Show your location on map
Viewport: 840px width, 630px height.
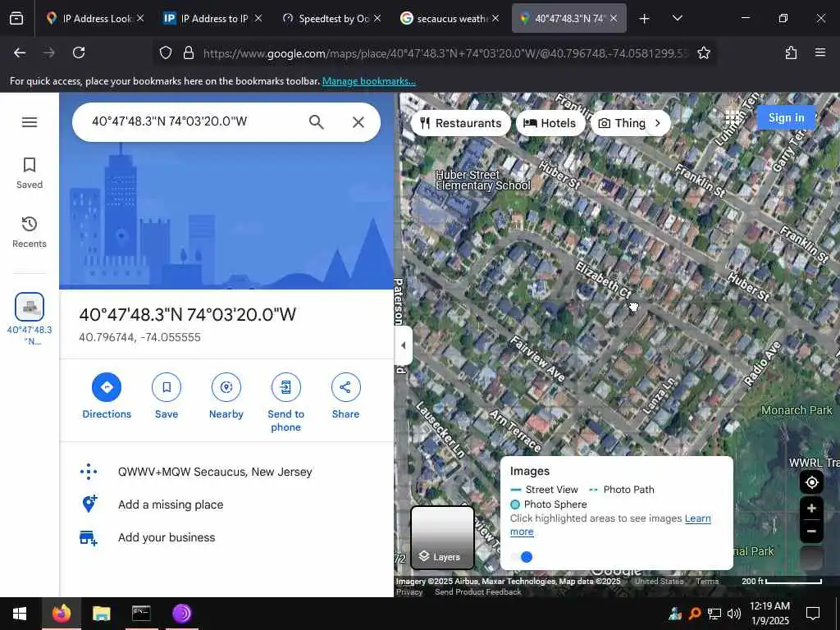[x=811, y=482]
